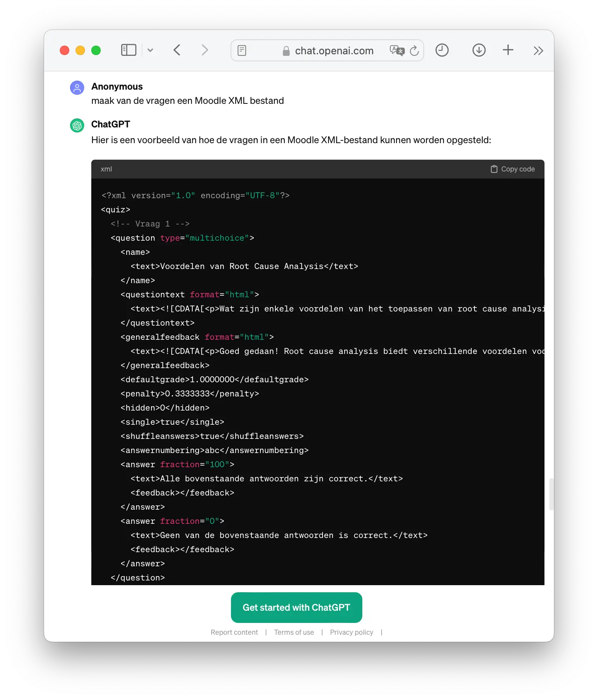
Task: Click the green full-screen window button
Action: [x=96, y=50]
